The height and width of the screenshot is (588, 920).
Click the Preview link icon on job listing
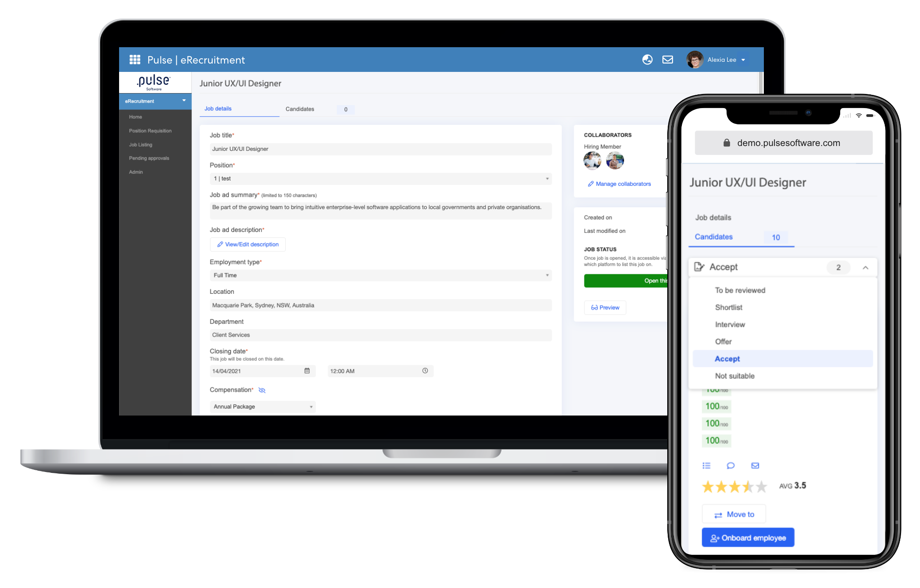pos(603,307)
